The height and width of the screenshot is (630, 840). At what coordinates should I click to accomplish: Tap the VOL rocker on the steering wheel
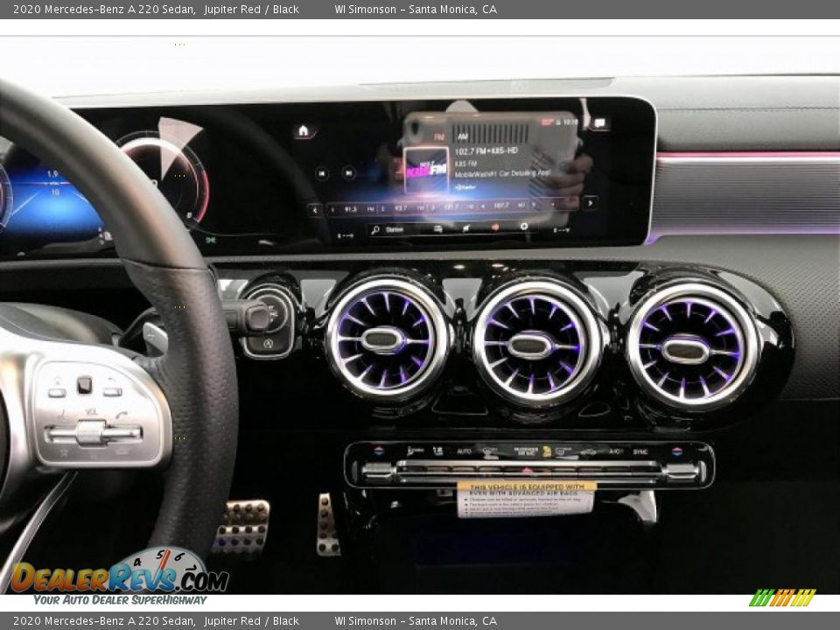point(92,433)
